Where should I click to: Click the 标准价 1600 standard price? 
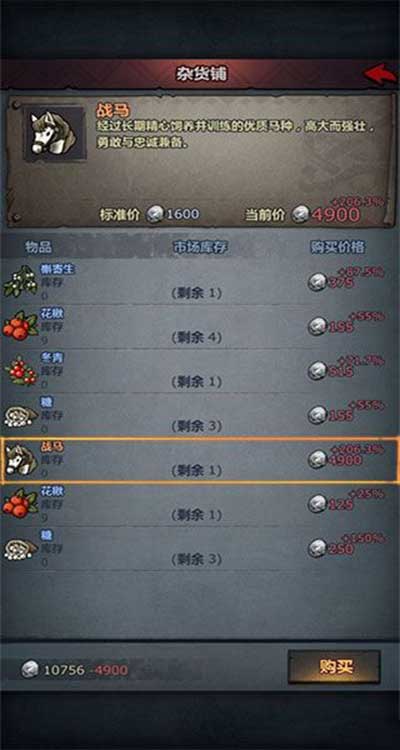[x=149, y=215]
